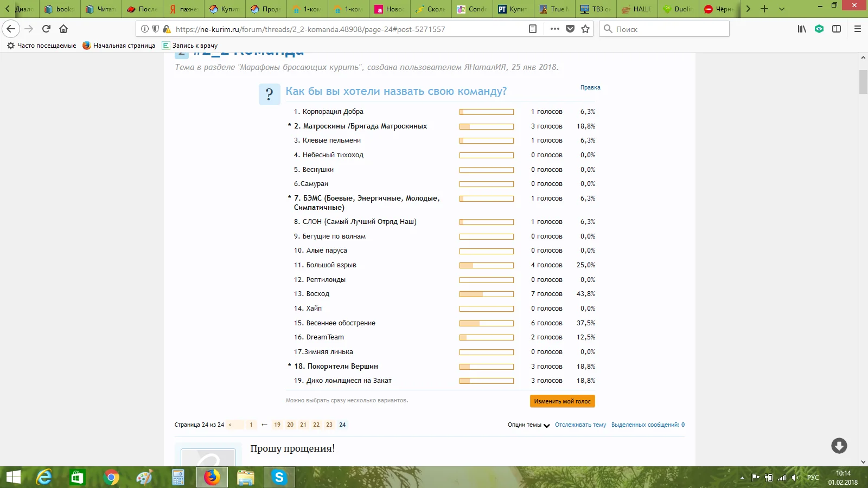Focus the 'Поиск' search box
This screenshot has width=868, height=488.
click(665, 29)
